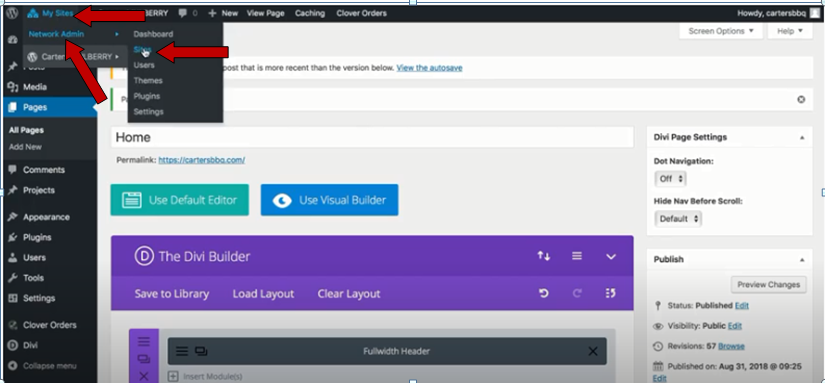
Task: Open the Screen Options dropdown
Action: click(721, 31)
